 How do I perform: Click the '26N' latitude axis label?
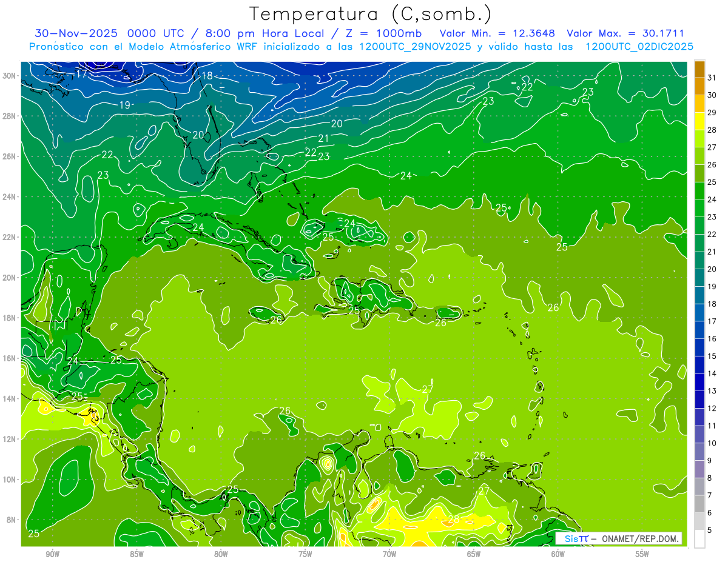[10, 156]
